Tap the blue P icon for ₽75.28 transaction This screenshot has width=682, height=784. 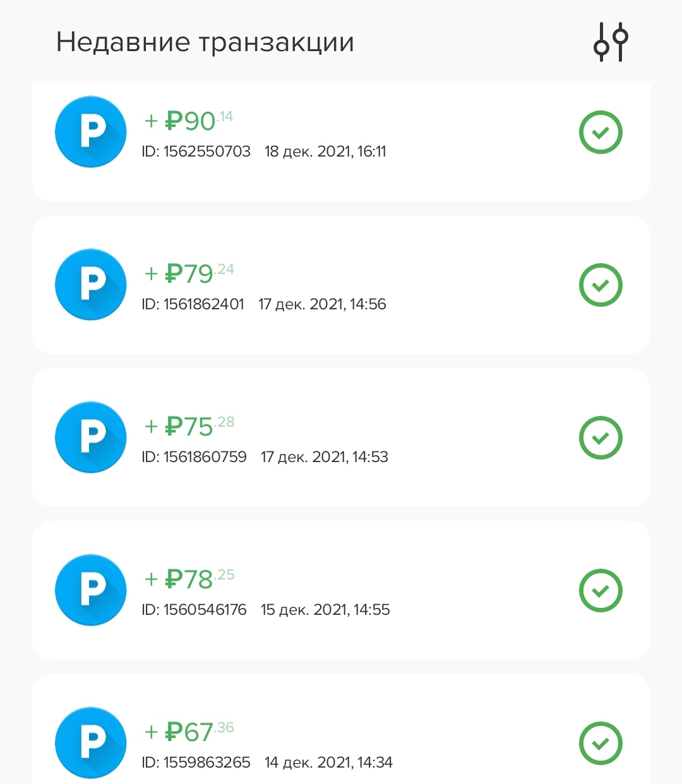91,437
